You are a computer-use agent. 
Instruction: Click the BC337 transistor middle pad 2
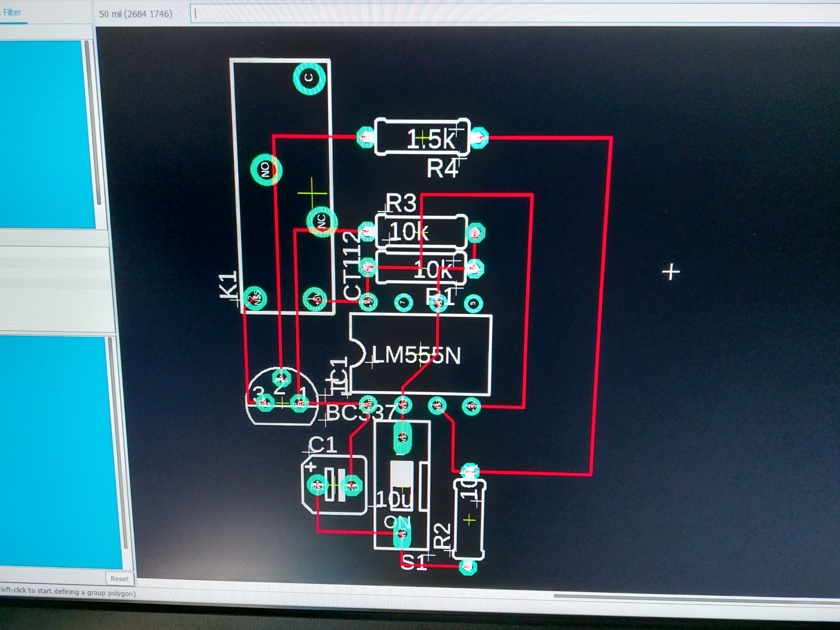[281, 378]
